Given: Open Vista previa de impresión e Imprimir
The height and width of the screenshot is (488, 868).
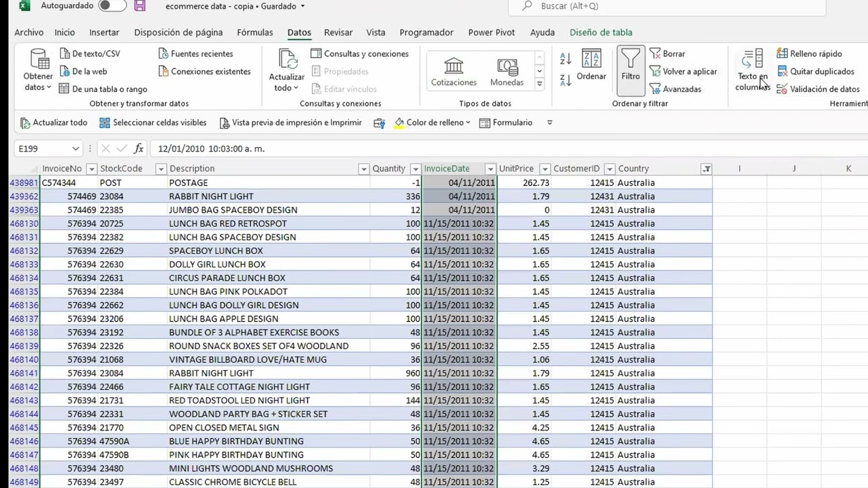Looking at the screenshot, I should 290,123.
